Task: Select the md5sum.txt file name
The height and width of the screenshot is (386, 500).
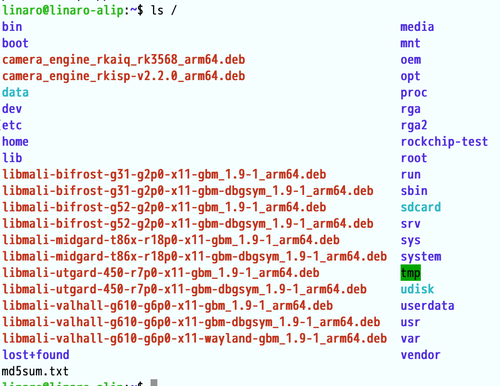Action: 35,371
